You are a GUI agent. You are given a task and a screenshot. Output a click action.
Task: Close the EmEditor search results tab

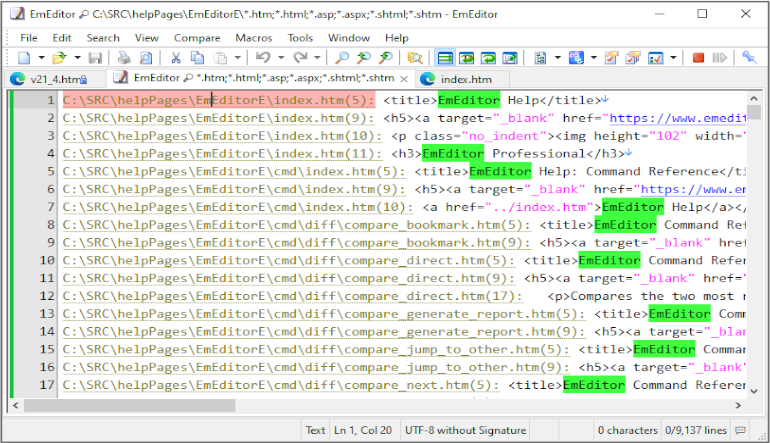coord(404,79)
